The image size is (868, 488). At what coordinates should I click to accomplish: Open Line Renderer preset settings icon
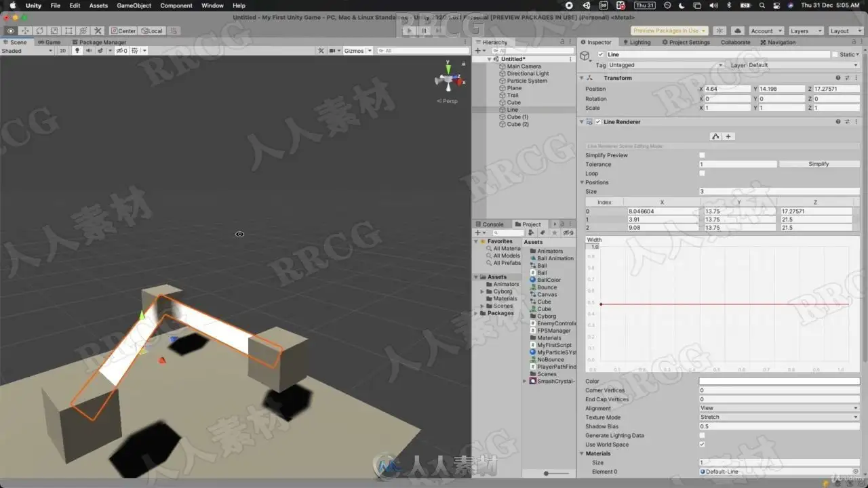coord(847,122)
